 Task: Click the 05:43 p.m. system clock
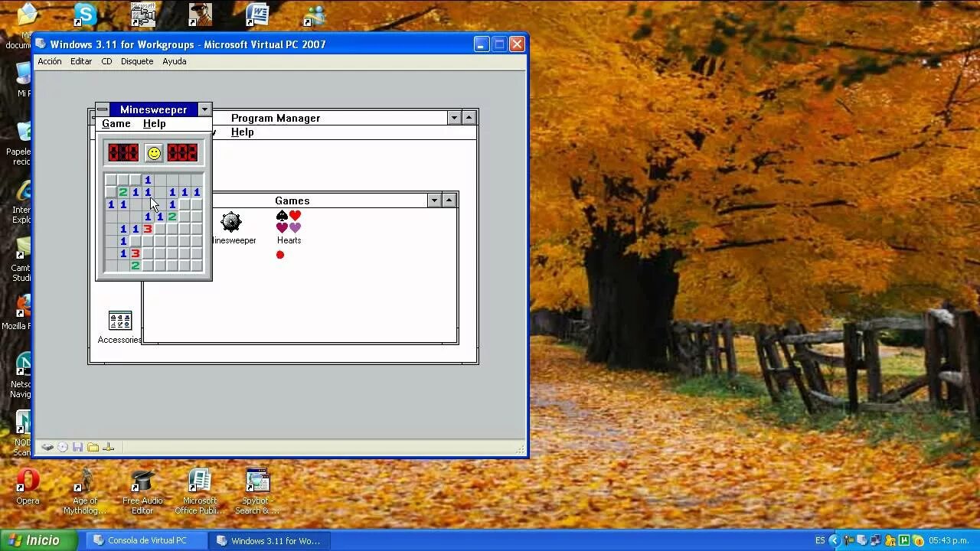click(949, 540)
